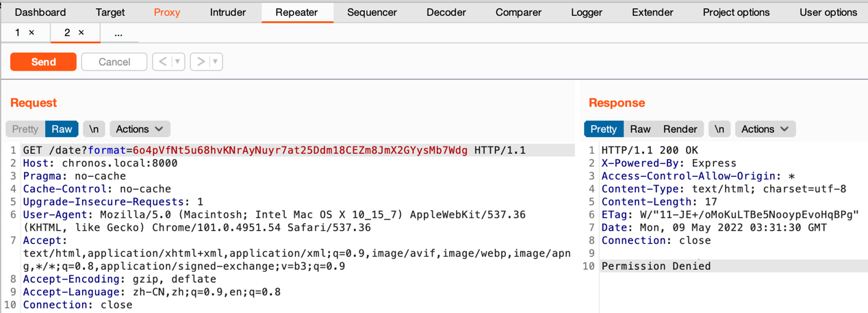Switch to the Intruder tab

point(228,12)
